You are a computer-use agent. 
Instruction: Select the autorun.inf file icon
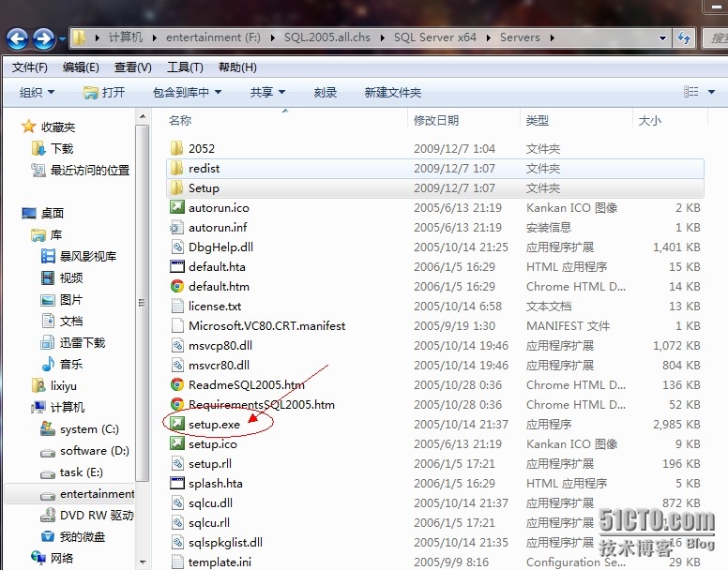[177, 227]
